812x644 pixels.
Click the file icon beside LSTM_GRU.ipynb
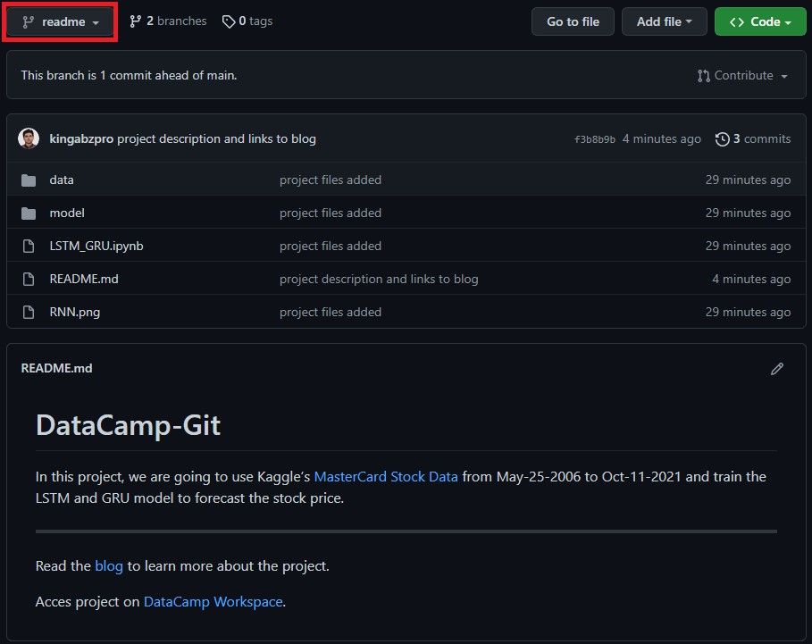pyautogui.click(x=29, y=246)
